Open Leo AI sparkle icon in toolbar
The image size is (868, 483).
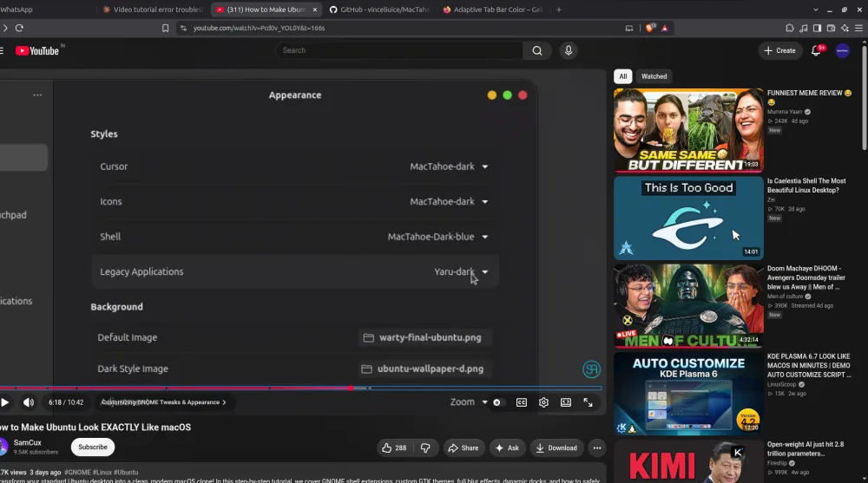[845, 28]
